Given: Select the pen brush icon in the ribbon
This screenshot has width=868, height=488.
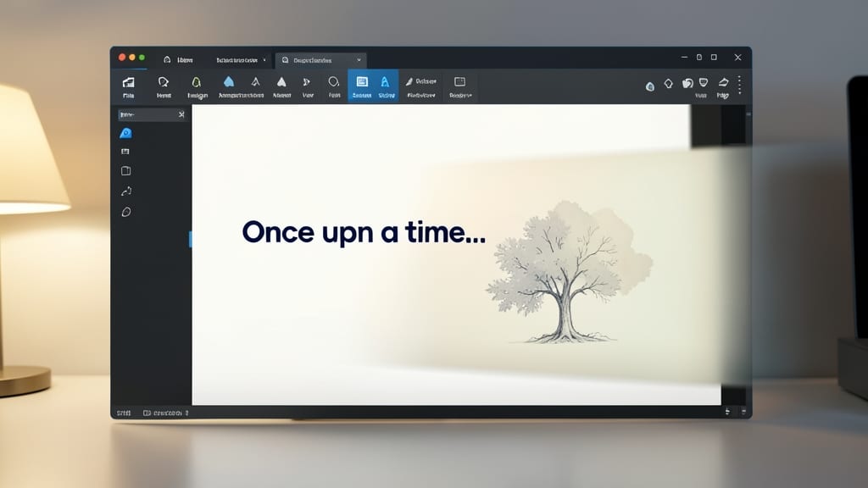Looking at the screenshot, I should click(409, 82).
